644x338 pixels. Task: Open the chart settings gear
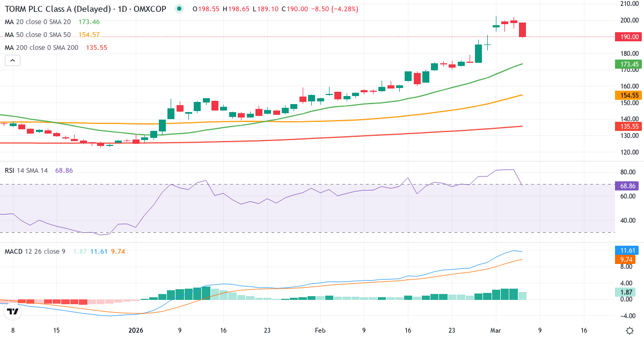(x=629, y=332)
